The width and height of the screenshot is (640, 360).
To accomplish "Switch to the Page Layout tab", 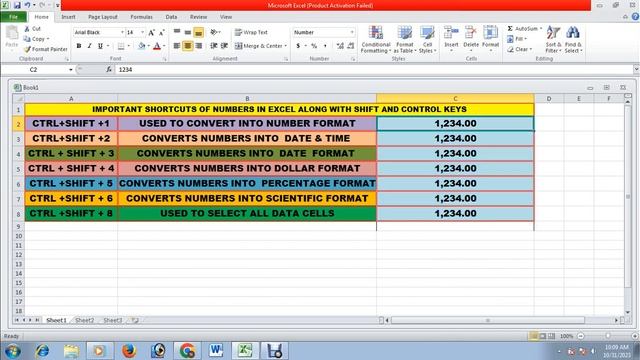I will pos(102,17).
